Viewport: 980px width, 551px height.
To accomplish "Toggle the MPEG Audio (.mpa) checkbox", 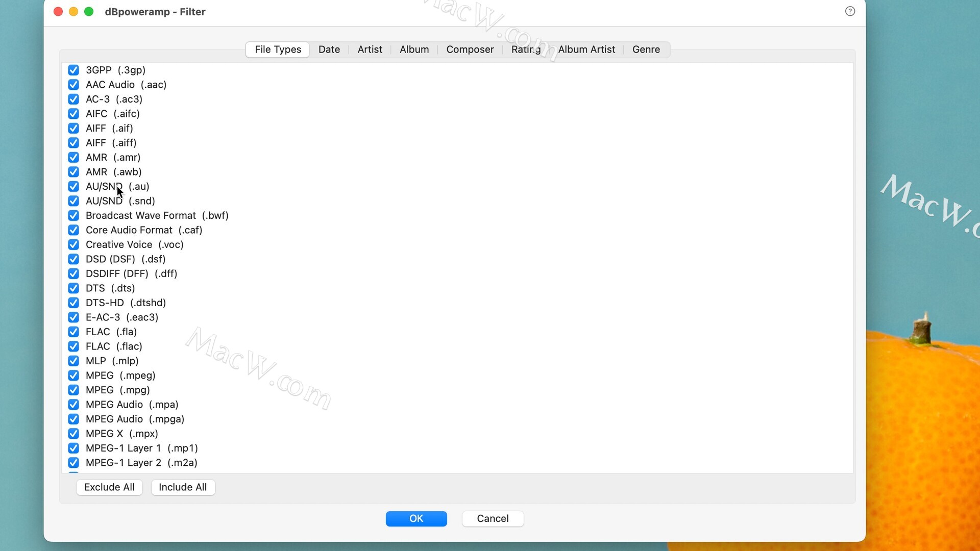I will click(73, 405).
